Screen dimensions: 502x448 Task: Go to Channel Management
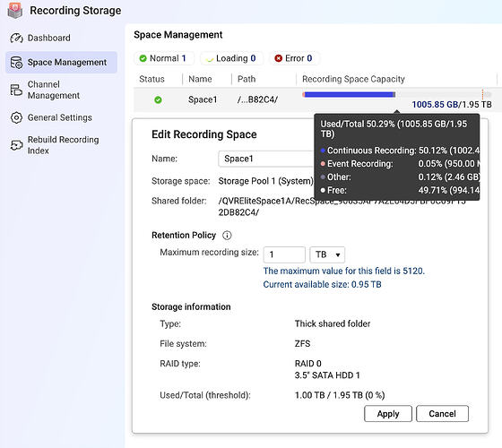[54, 90]
